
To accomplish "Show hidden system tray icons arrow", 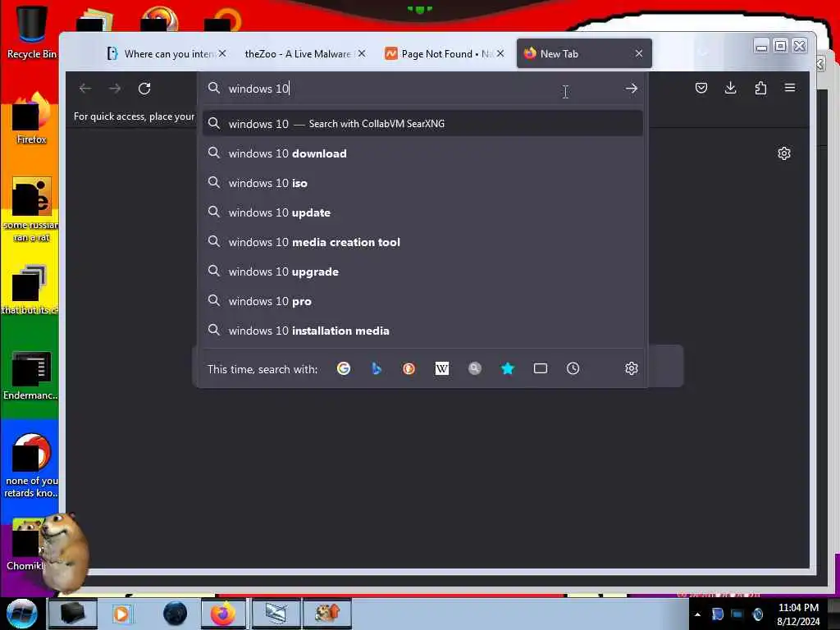I will pos(697,614).
